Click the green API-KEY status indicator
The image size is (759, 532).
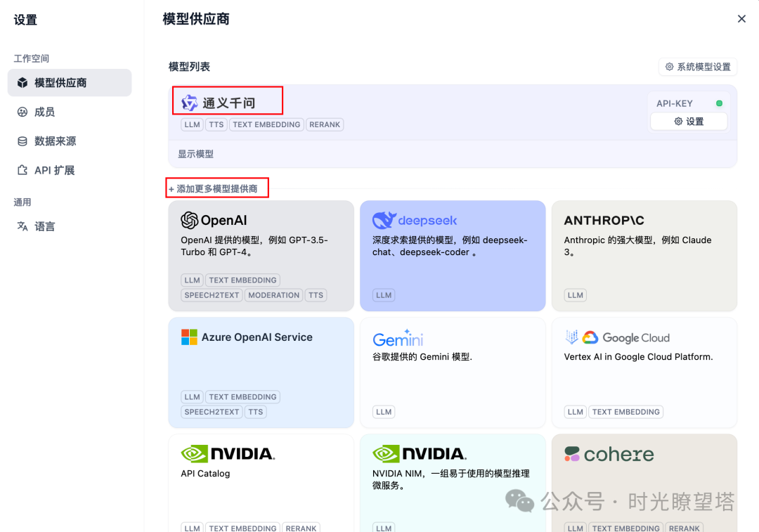[x=719, y=103]
